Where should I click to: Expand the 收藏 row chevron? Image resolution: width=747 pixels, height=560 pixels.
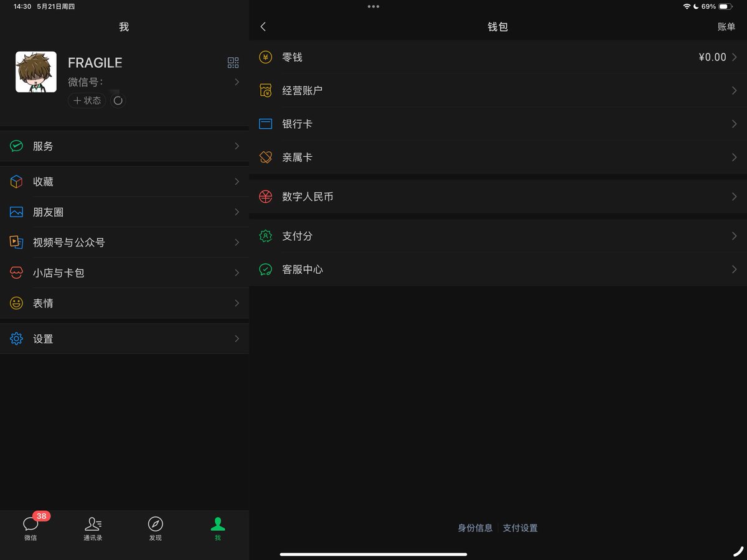click(237, 182)
